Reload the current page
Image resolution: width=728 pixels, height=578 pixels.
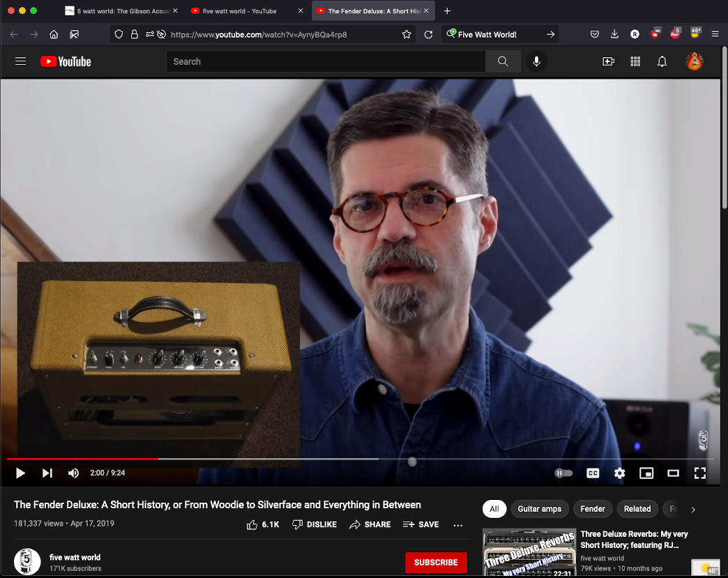click(x=428, y=34)
